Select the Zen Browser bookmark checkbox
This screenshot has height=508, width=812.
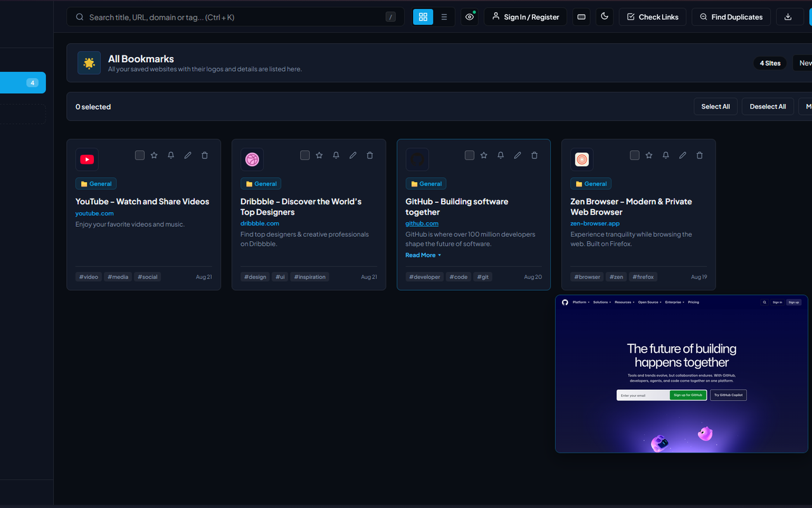[x=634, y=155]
